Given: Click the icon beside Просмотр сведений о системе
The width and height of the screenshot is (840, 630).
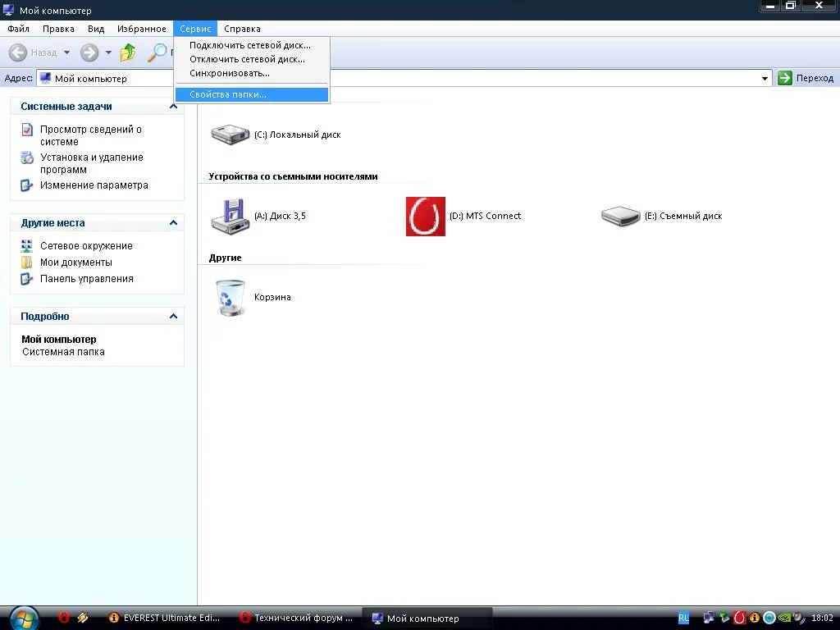Looking at the screenshot, I should pos(27,130).
